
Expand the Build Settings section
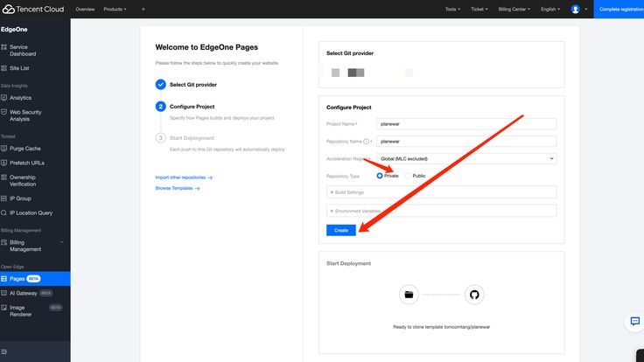click(442, 192)
